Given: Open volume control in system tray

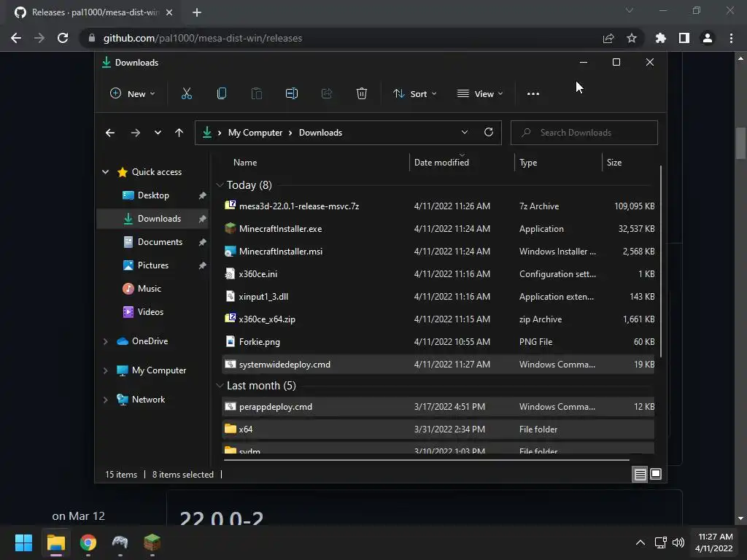Looking at the screenshot, I should pyautogui.click(x=678, y=542).
